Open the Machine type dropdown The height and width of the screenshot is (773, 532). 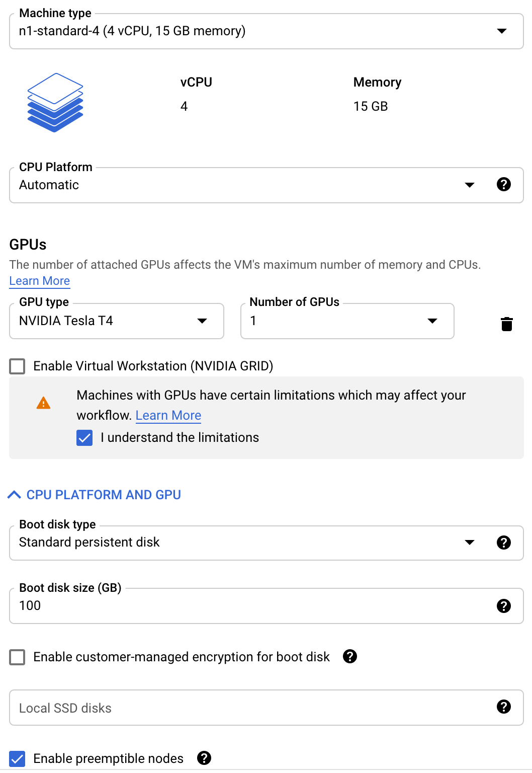tap(267, 31)
